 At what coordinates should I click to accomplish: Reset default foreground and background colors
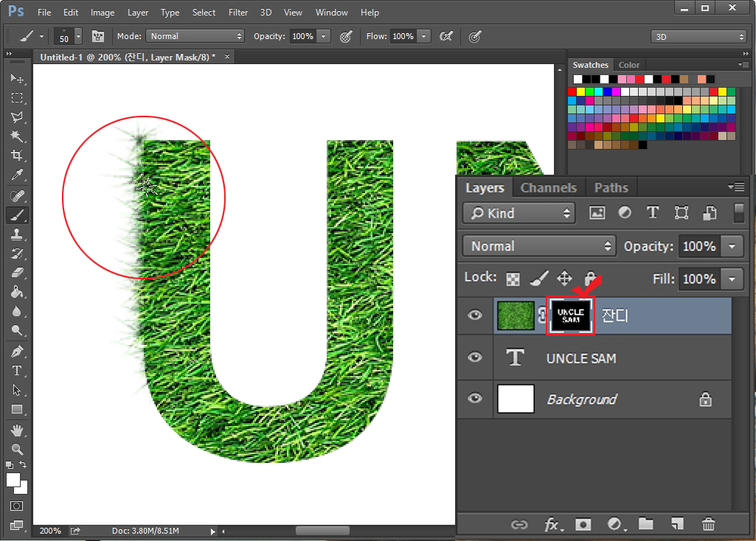click(10, 465)
